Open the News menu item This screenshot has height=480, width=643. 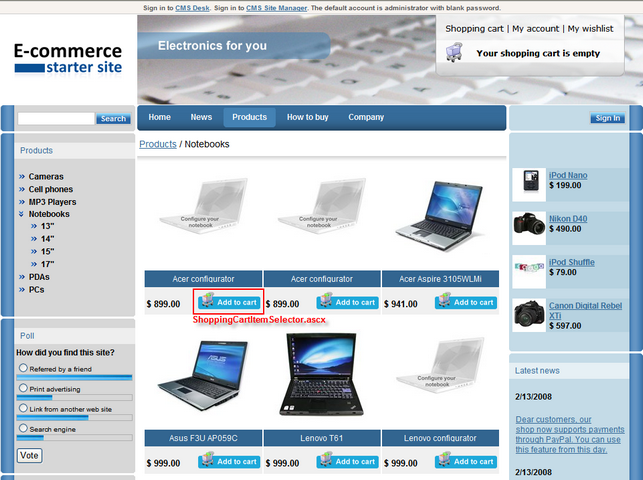point(201,117)
